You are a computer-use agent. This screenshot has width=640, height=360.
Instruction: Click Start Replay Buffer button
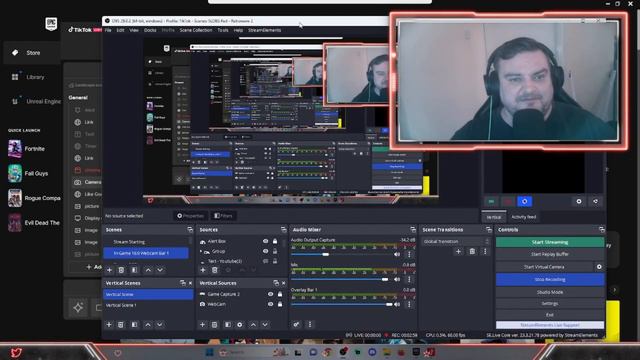pyautogui.click(x=550, y=254)
